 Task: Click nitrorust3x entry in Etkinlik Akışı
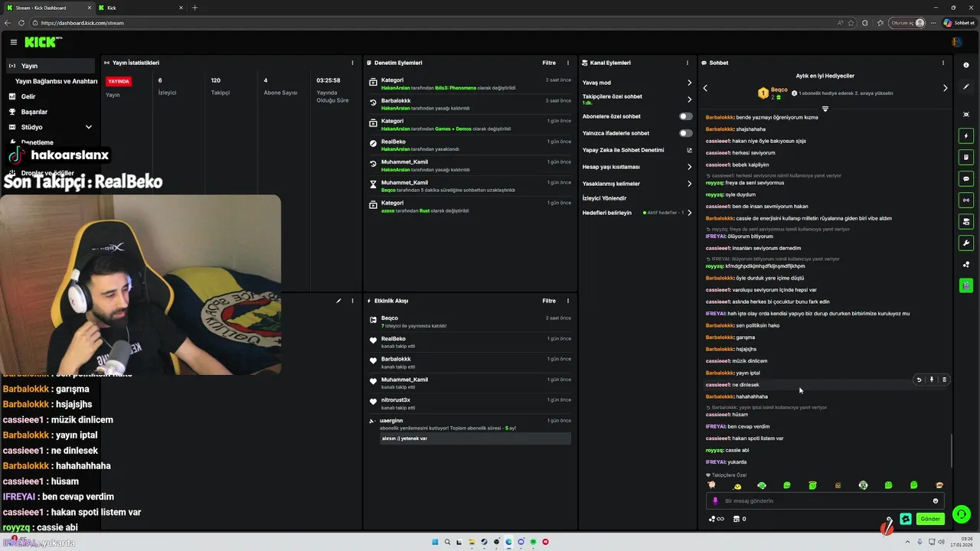(x=470, y=404)
